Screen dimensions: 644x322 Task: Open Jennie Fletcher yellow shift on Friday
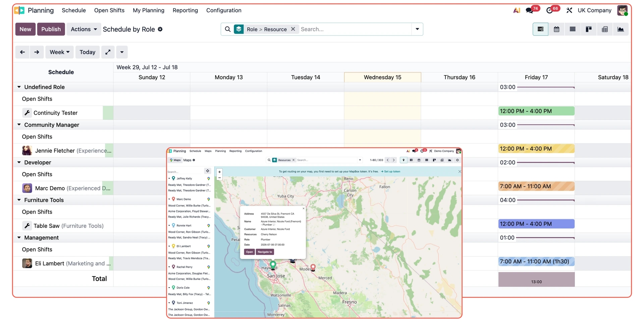[536, 149]
